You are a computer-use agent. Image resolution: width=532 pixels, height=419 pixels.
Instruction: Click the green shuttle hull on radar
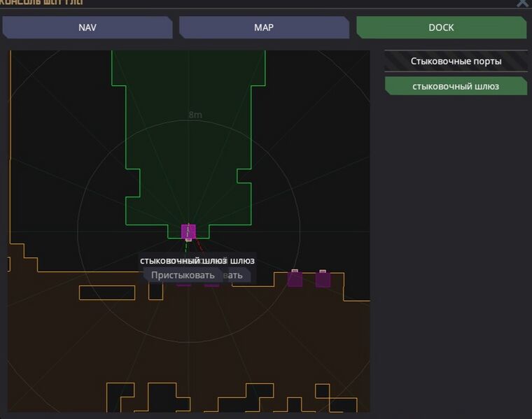click(188, 140)
